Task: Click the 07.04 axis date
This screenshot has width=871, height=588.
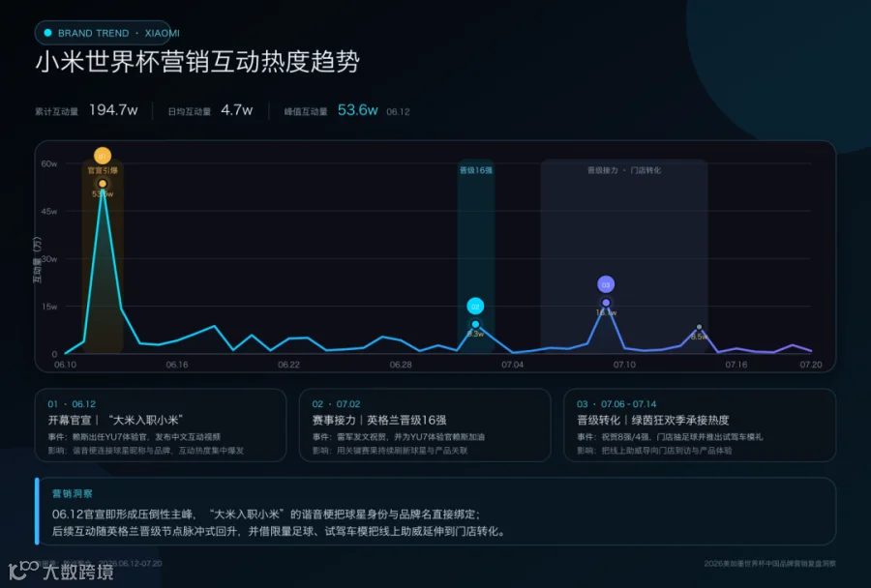Action: tap(512, 365)
